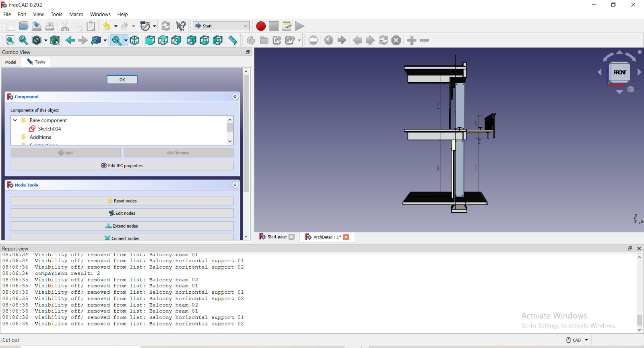Collapse the Component panel section
644x348 pixels.
coord(235,97)
